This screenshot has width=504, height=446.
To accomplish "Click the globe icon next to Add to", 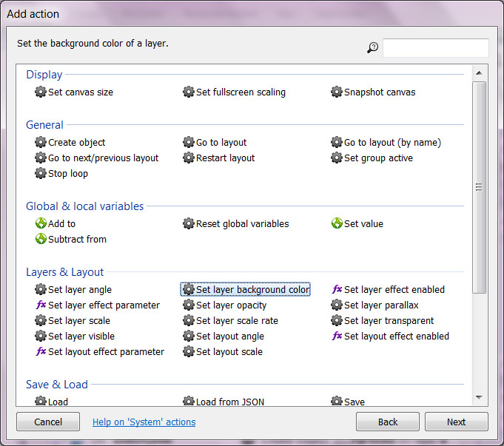I will click(41, 223).
